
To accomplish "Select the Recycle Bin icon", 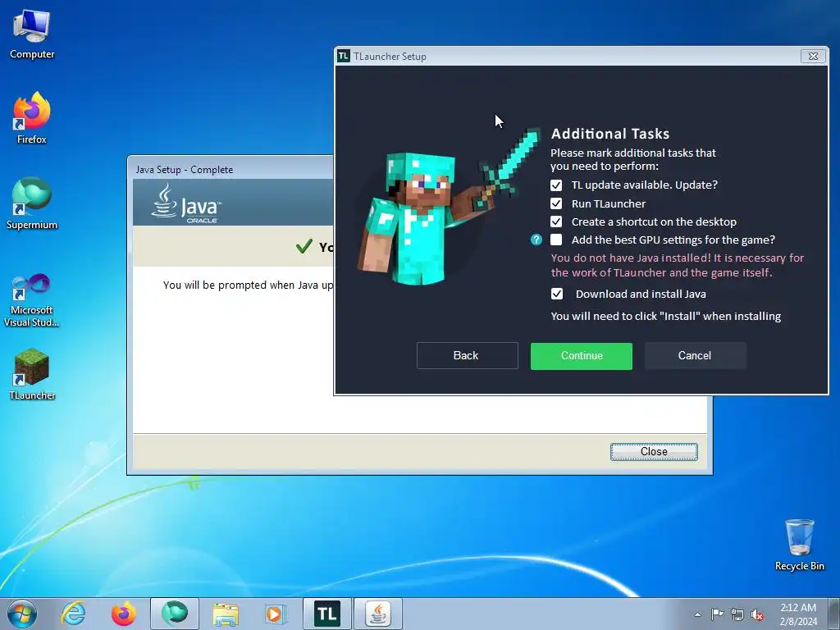I will coord(799,545).
